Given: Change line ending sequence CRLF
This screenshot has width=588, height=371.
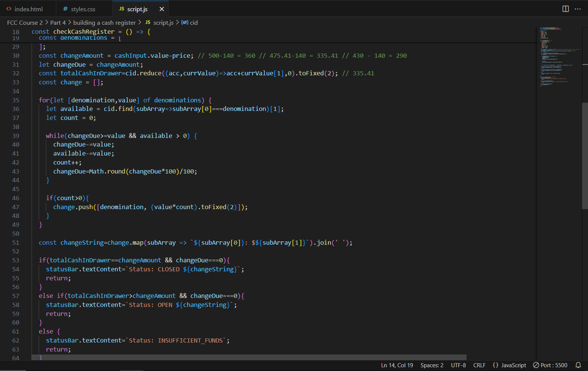Looking at the screenshot, I should point(479,365).
